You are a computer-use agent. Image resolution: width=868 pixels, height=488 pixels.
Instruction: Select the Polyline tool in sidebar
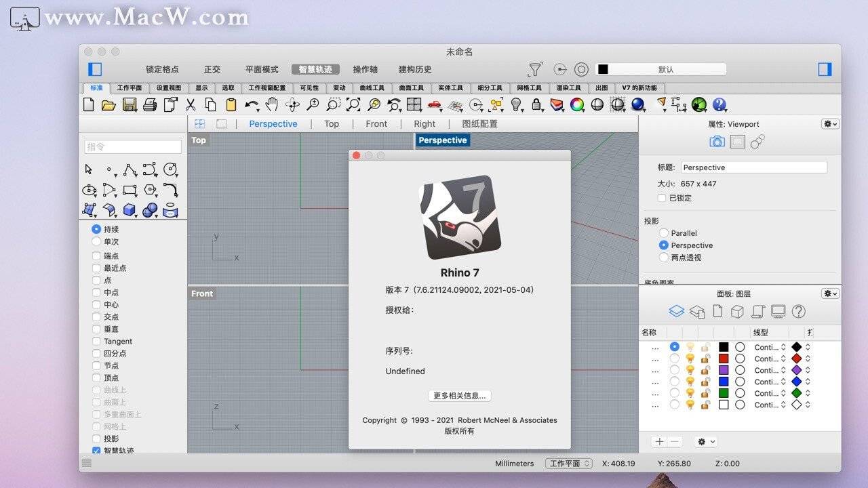[x=130, y=169]
